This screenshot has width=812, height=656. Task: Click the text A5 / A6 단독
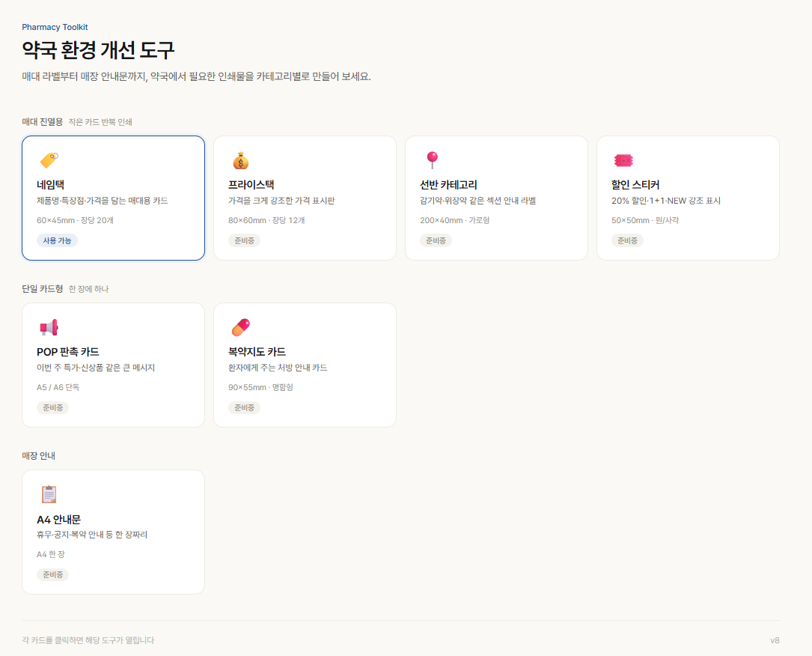point(58,387)
